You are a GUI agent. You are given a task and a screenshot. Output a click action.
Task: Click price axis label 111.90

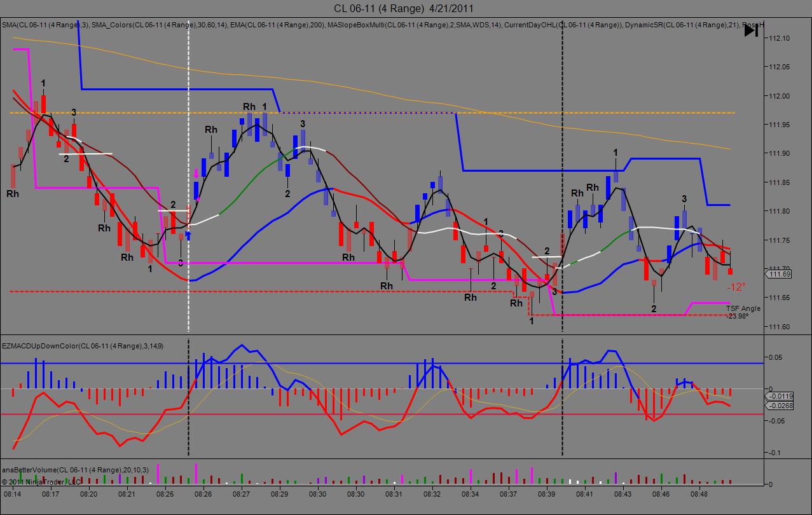[x=779, y=153]
